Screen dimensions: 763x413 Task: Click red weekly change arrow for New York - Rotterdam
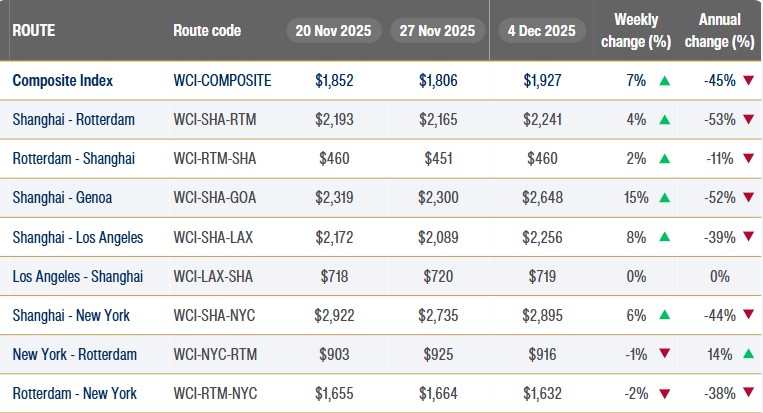(663, 354)
